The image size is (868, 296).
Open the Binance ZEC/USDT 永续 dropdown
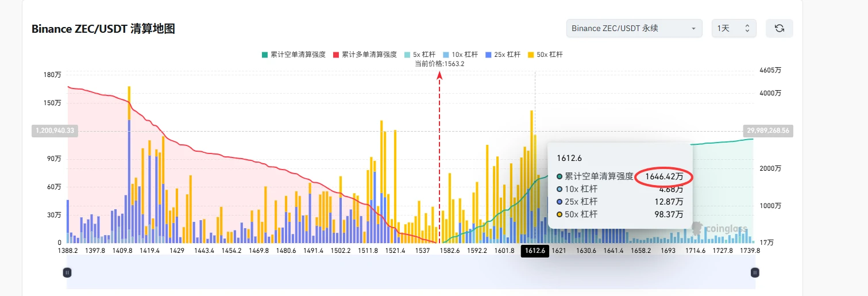point(634,28)
